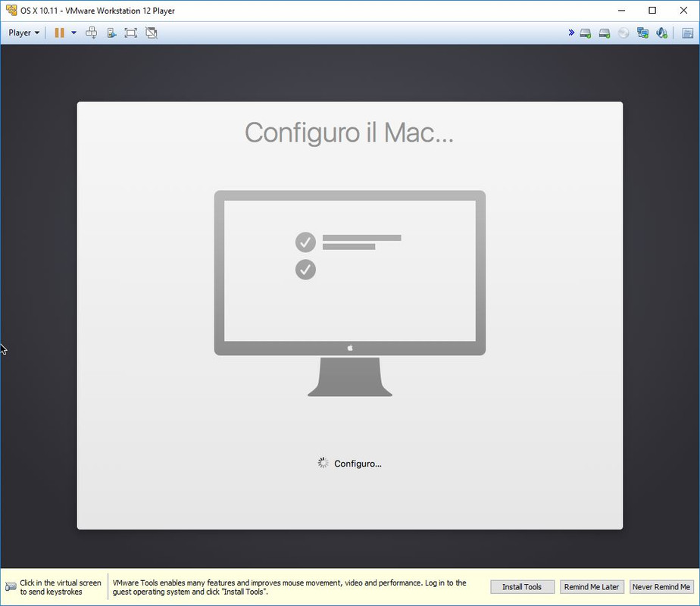Click the Unity mode icon
The width and height of the screenshot is (700, 606).
(111, 33)
